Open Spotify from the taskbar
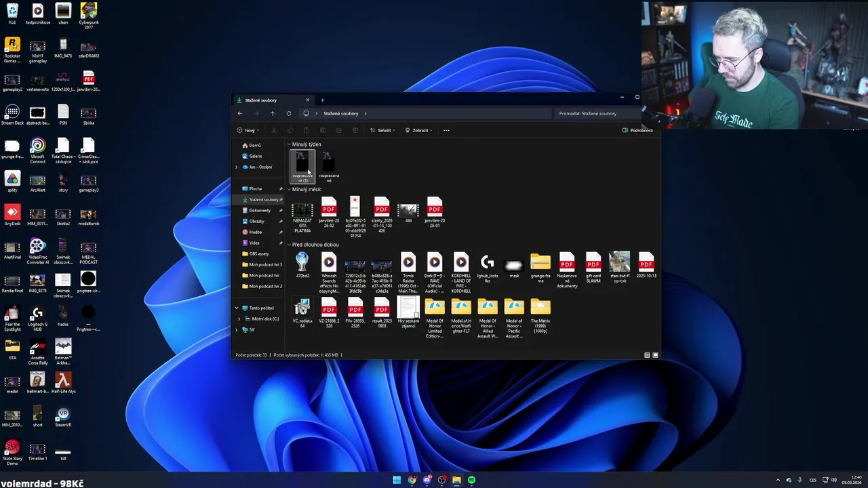 pyautogui.click(x=471, y=480)
